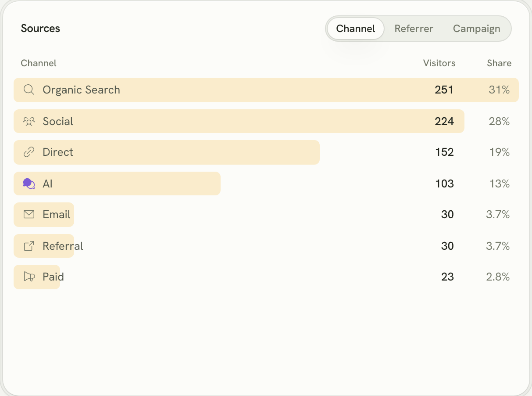Click Referral's 3.7% share value
This screenshot has width=532, height=396.
[498, 246]
